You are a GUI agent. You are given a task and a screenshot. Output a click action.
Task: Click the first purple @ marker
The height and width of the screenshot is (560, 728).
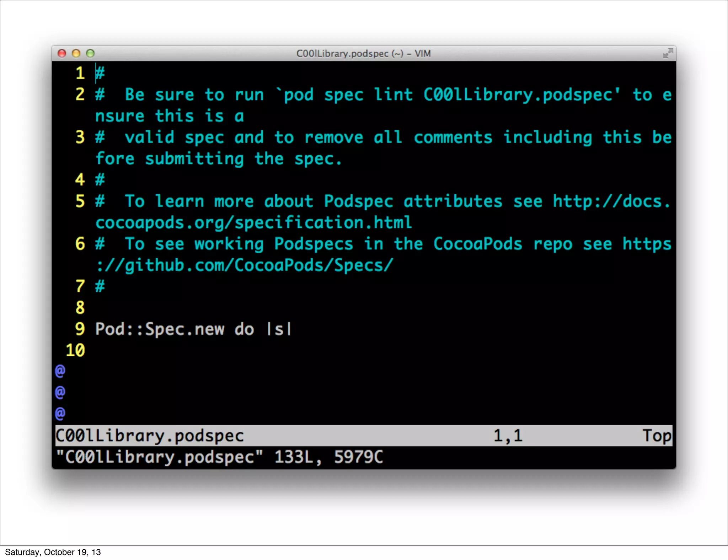[x=60, y=371]
